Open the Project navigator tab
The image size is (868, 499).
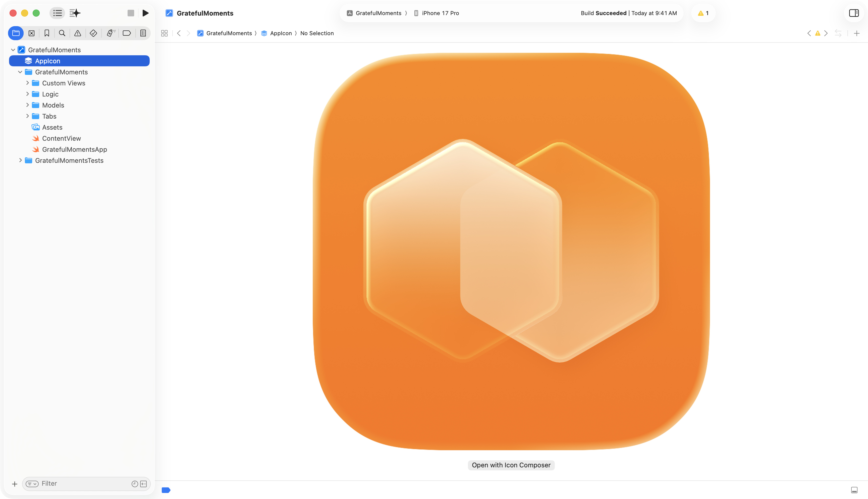tap(16, 33)
